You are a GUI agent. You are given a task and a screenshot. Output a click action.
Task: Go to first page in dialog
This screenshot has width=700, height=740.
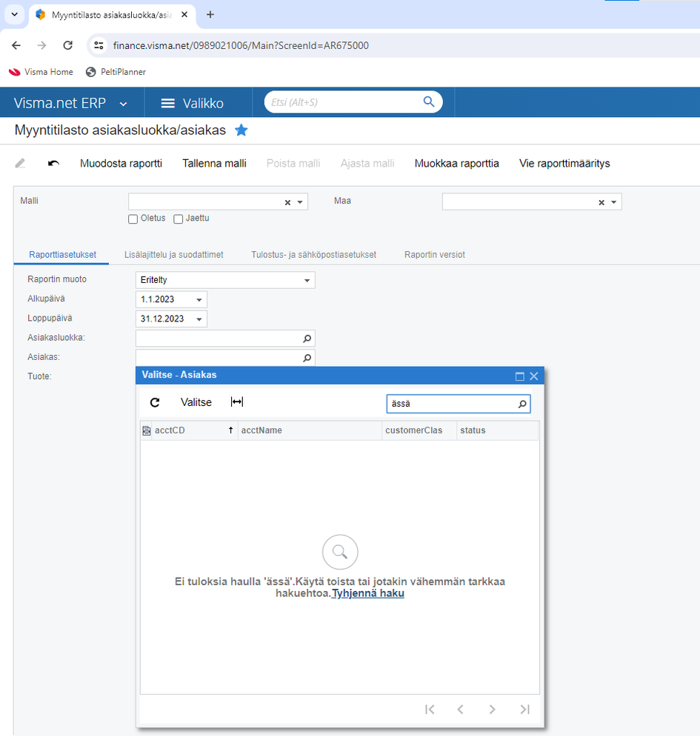(x=430, y=710)
